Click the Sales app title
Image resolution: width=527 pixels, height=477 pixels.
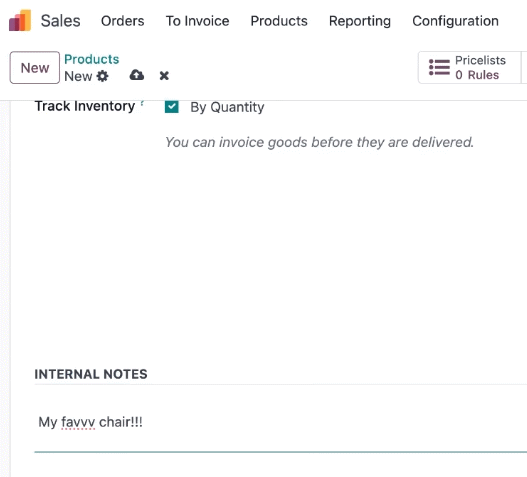pyautogui.click(x=60, y=21)
